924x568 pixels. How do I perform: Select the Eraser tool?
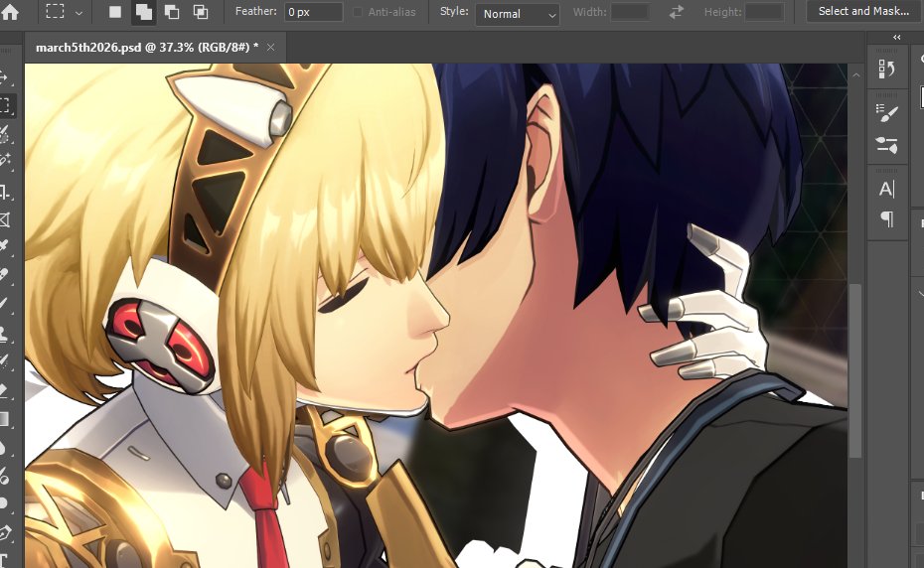(4, 390)
